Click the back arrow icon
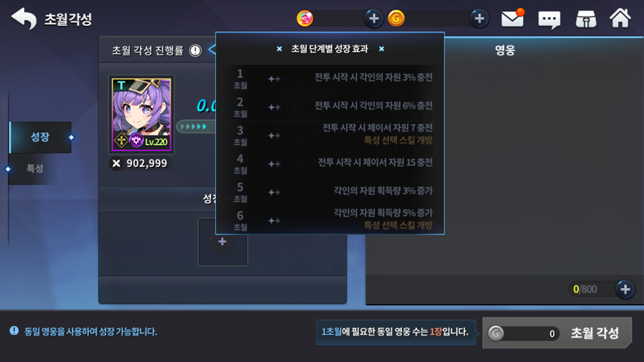The width and height of the screenshot is (644, 362). coord(24,19)
